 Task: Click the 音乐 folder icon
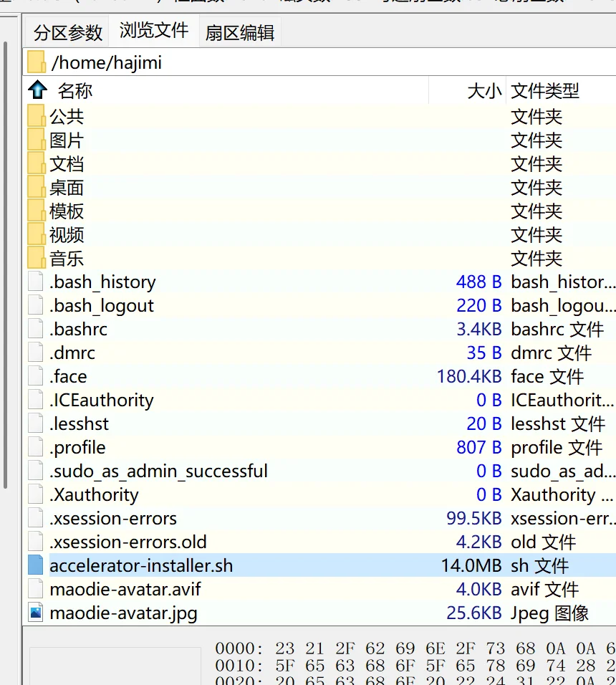pyautogui.click(x=37, y=258)
